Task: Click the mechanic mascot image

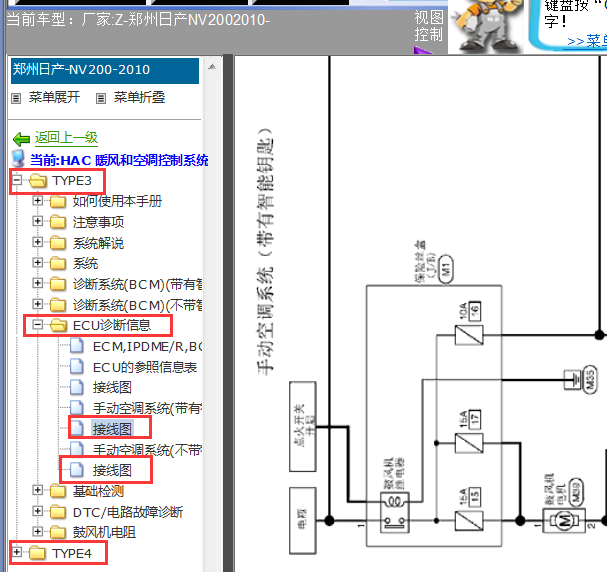Action: 486,26
